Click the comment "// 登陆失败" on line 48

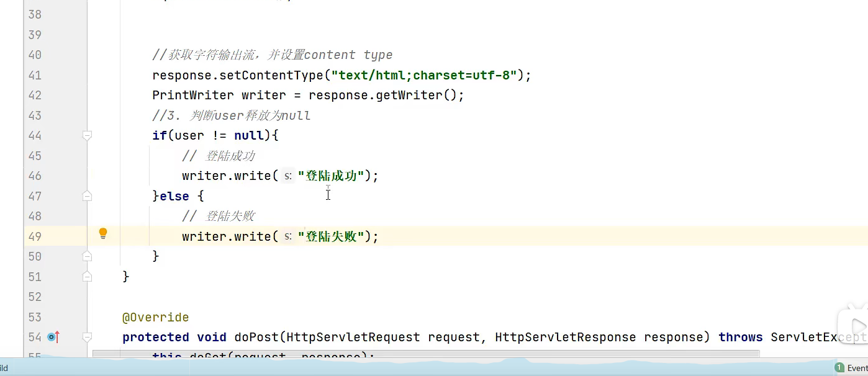pyautogui.click(x=218, y=216)
